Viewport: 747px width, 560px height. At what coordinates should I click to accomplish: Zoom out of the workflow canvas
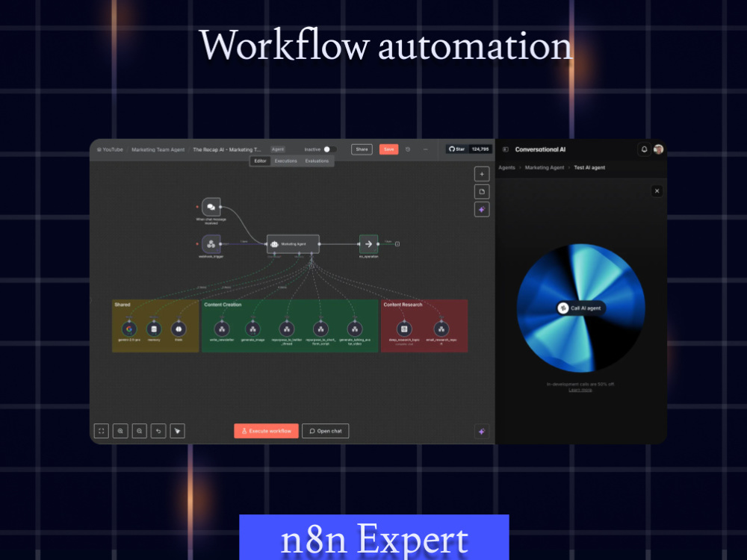tap(140, 431)
